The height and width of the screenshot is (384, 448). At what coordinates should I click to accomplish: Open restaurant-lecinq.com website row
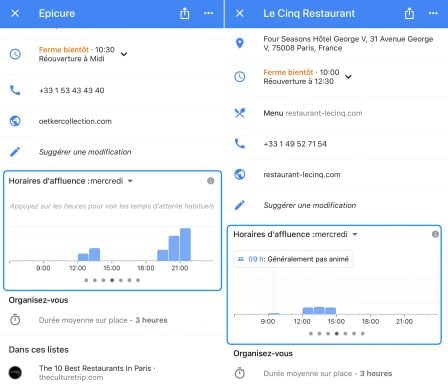302,175
